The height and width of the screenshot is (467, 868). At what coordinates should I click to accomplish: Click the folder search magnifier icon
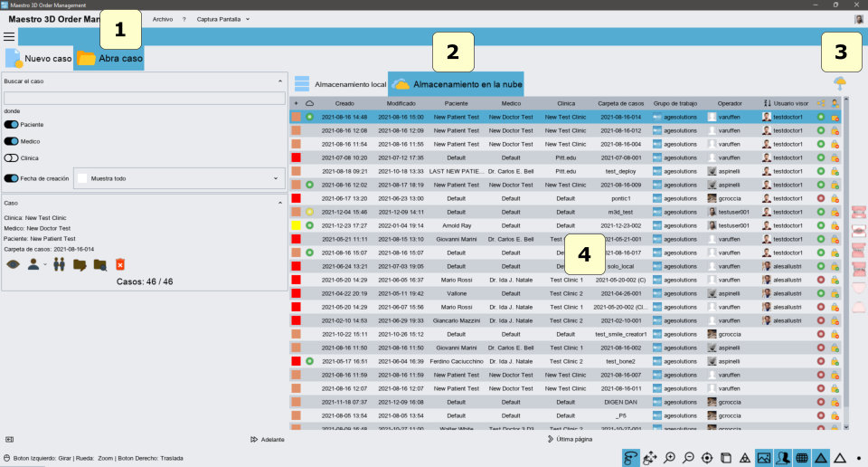click(x=100, y=265)
